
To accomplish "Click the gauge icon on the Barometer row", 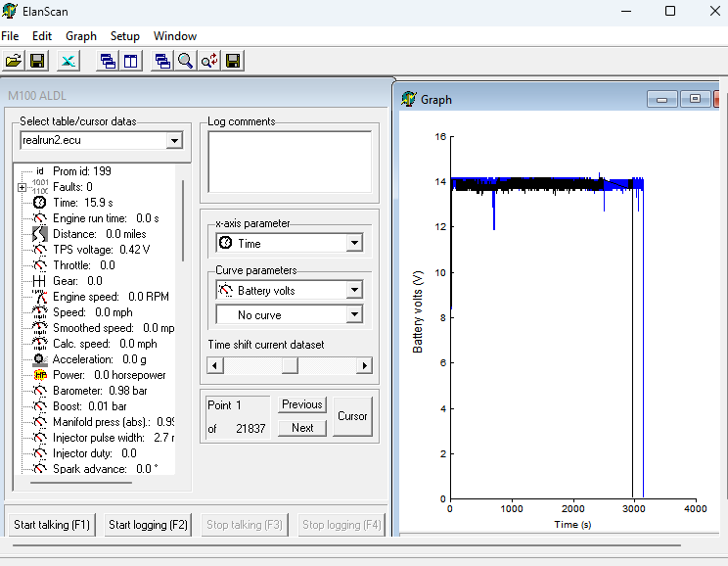I will 40,391.
